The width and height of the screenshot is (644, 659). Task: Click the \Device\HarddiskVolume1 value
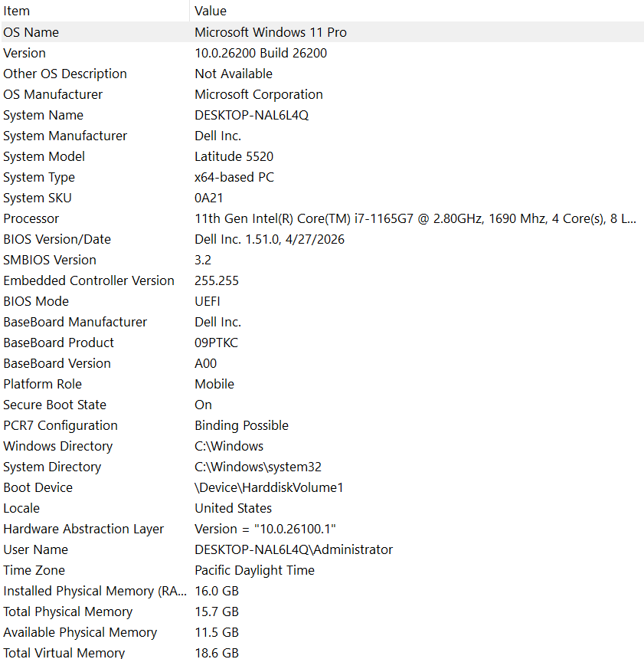[269, 487]
